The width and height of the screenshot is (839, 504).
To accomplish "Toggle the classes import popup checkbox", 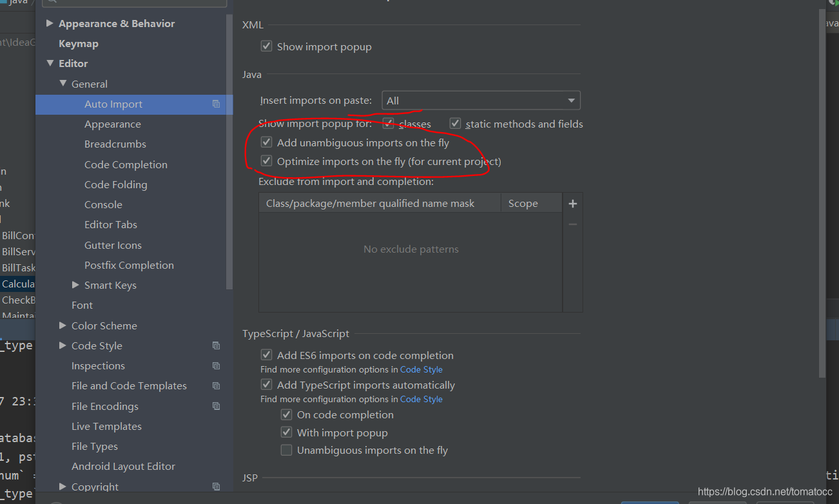I will tap(388, 122).
